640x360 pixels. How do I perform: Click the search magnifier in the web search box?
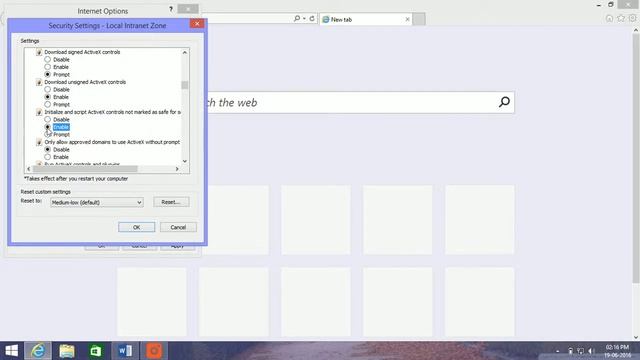504,102
